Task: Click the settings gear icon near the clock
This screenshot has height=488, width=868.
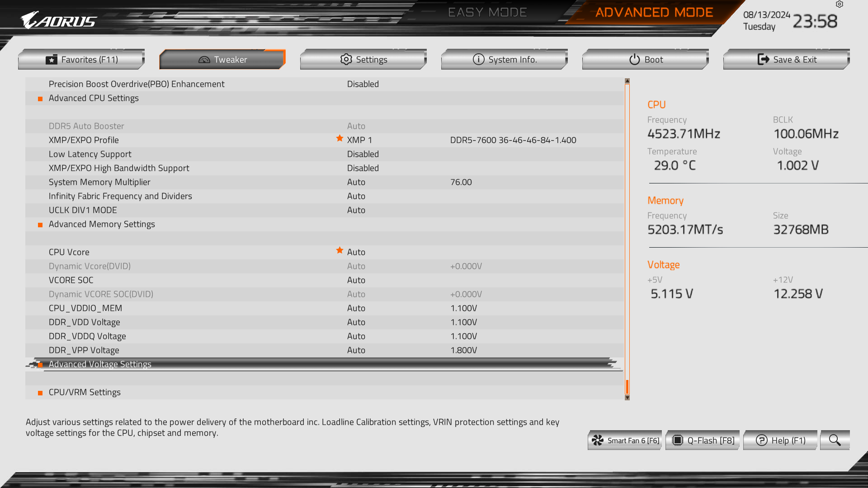Action: point(840,4)
